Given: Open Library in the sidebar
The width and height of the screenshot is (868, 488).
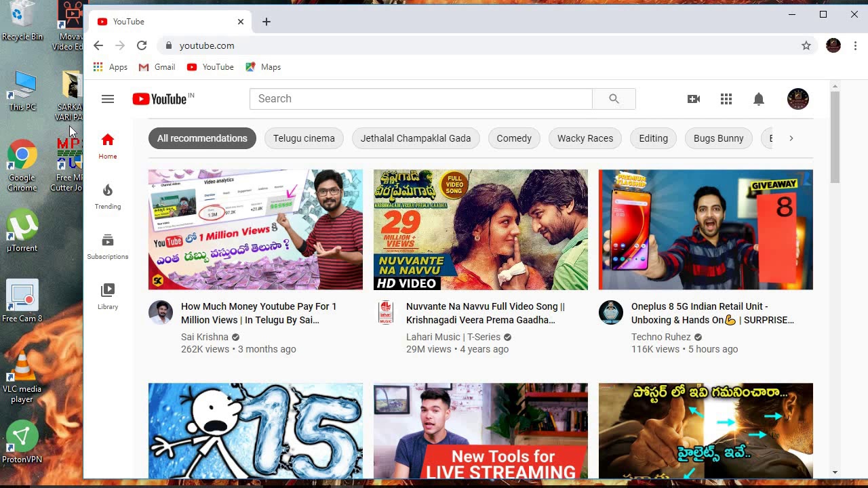Looking at the screenshot, I should (108, 297).
